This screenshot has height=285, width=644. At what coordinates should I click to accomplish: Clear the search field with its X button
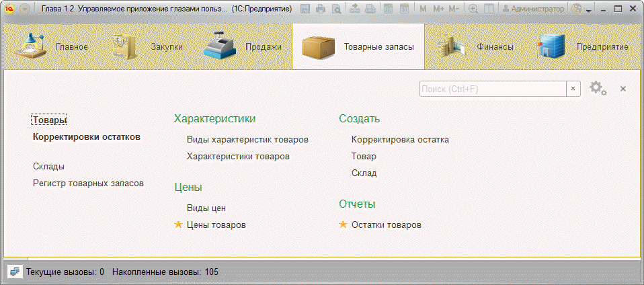tap(573, 89)
